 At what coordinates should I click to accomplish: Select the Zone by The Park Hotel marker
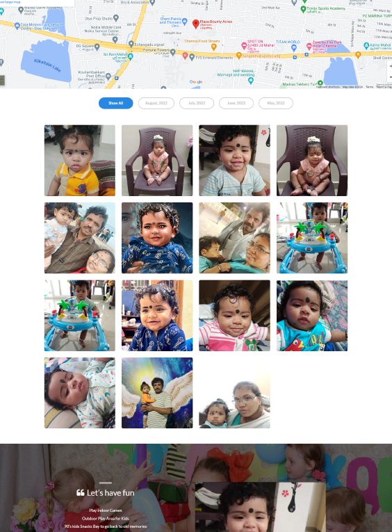[x=309, y=46]
